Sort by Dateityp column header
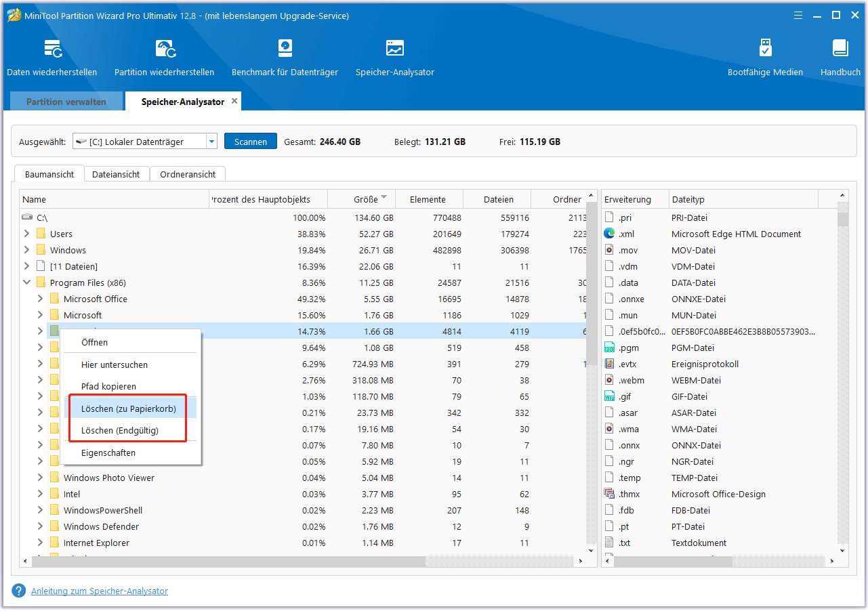Screen dimensions: 868x611 [743, 199]
